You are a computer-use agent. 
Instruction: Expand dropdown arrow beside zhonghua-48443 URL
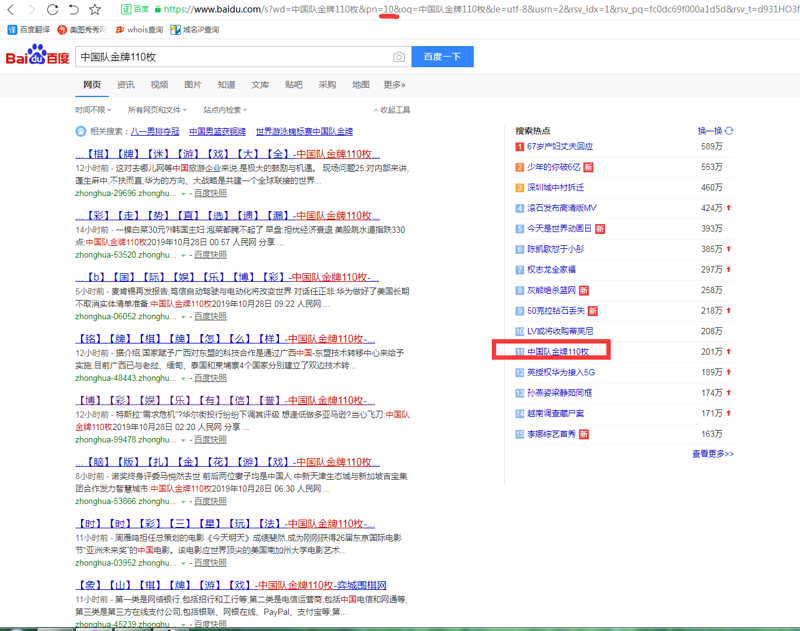click(x=183, y=379)
